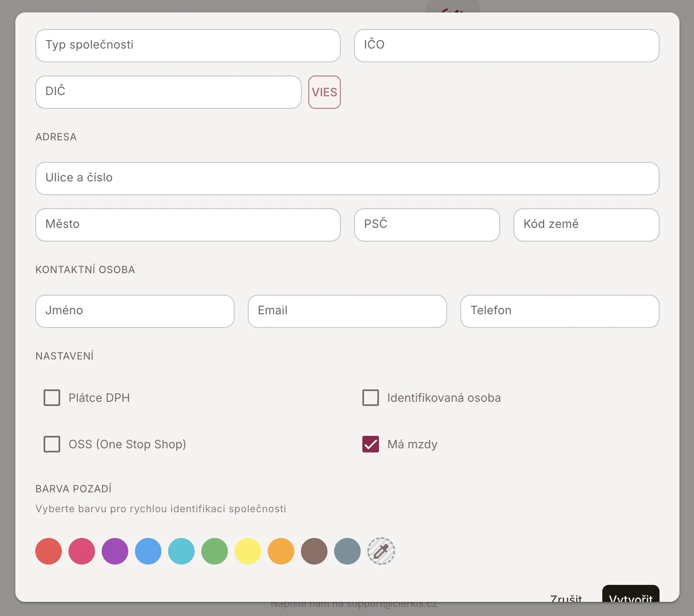
Task: Select the orange color swatch
Action: [x=281, y=551]
